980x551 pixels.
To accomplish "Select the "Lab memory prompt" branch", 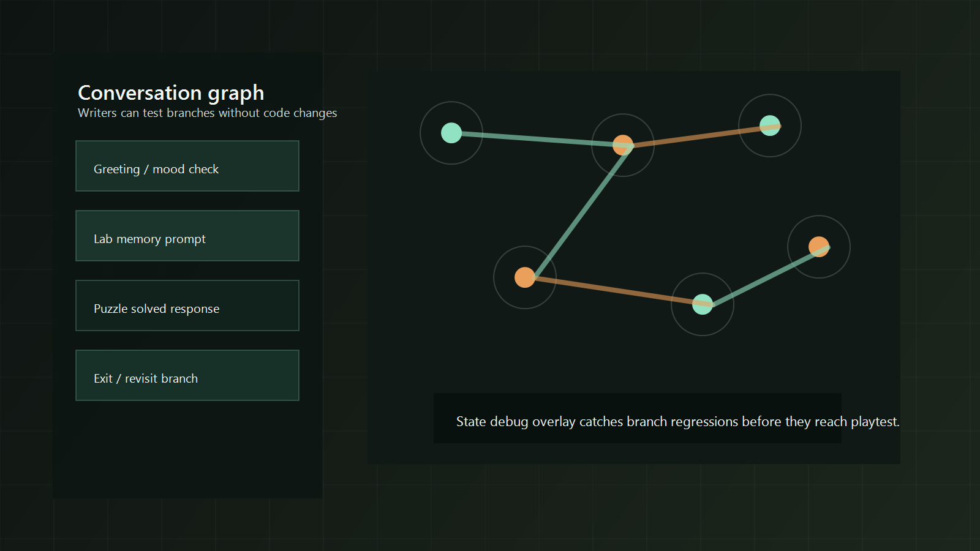I will (187, 236).
